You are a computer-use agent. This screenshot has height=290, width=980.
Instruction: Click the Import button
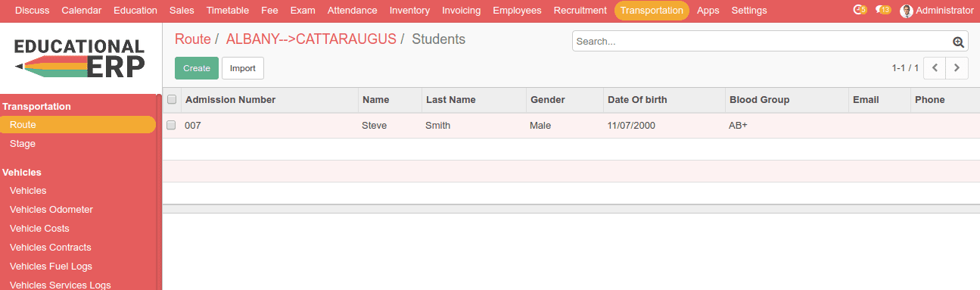[243, 68]
